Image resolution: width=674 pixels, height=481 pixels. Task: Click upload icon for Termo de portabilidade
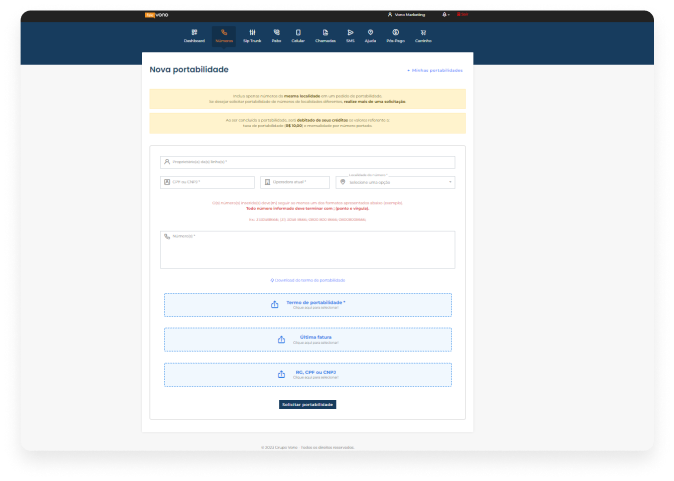click(x=275, y=305)
